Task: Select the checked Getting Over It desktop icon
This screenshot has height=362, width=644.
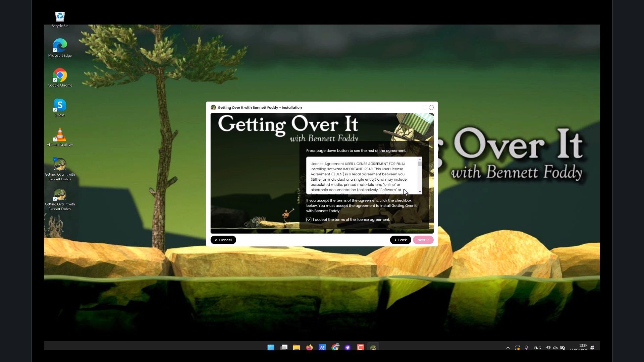Action: [60, 169]
